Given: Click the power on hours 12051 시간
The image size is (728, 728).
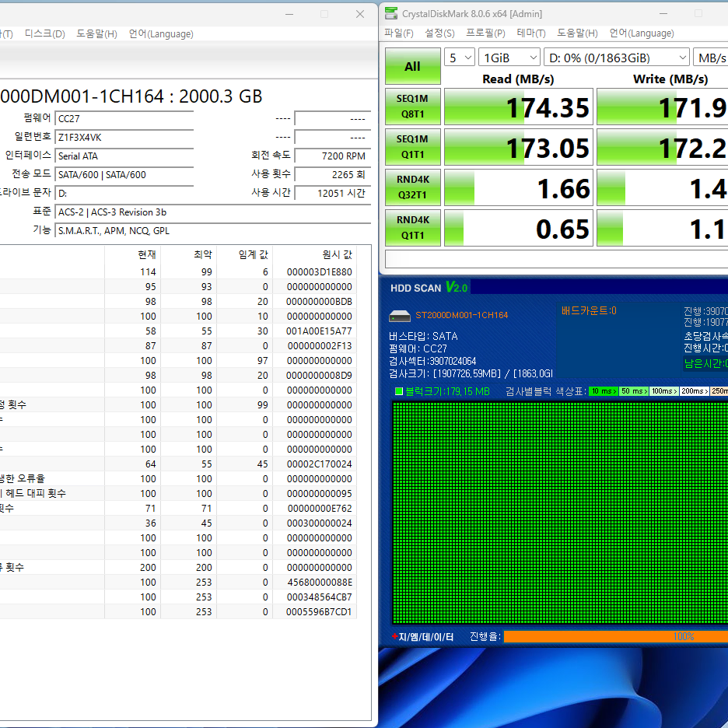Looking at the screenshot, I should click(332, 193).
